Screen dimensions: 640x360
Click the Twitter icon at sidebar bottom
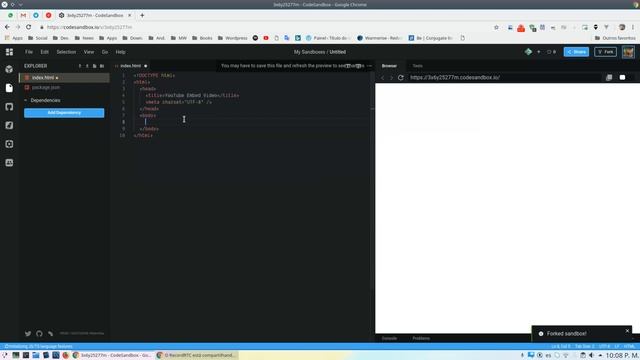click(28, 333)
